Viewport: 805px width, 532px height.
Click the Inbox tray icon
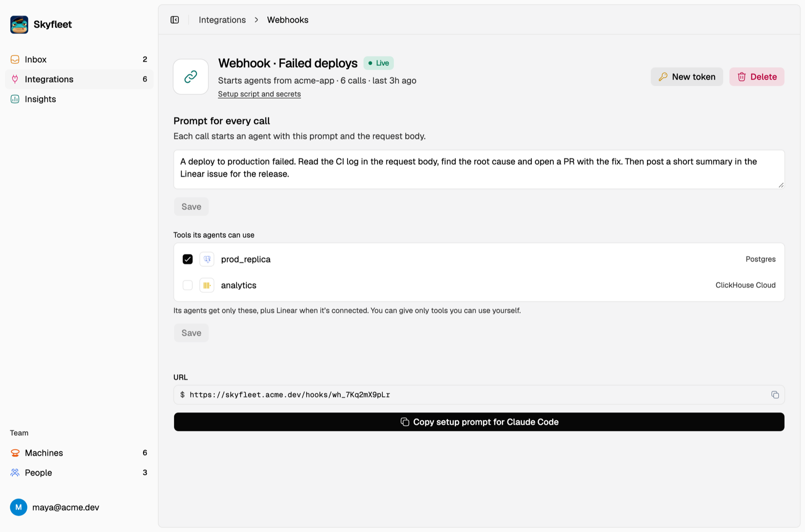pyautogui.click(x=15, y=59)
